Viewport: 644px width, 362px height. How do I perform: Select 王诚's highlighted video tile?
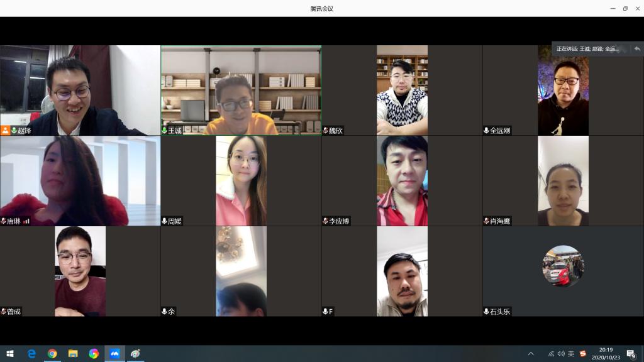(241, 90)
